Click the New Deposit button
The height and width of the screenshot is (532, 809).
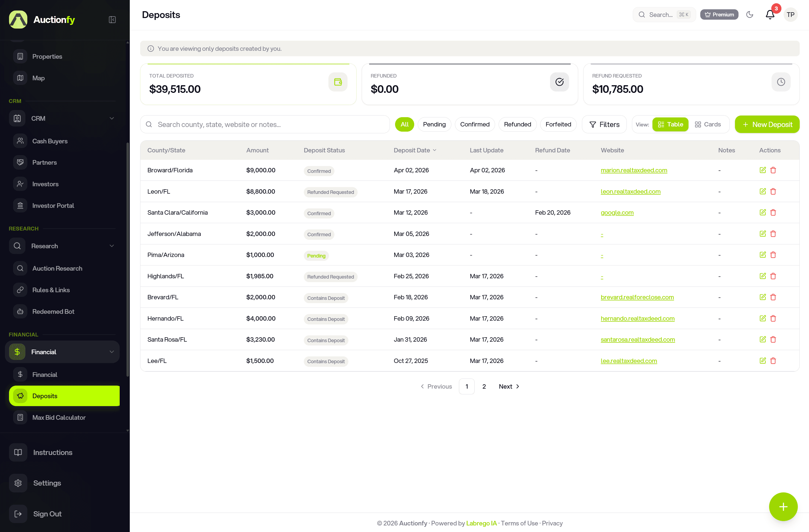pyautogui.click(x=767, y=124)
